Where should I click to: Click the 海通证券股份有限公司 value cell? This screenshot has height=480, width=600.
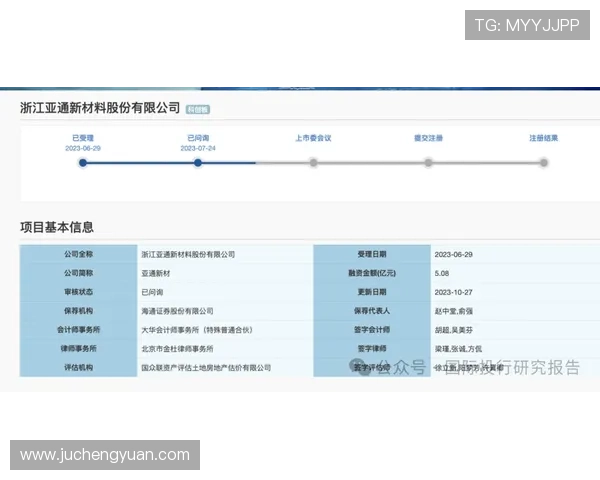[225, 311]
